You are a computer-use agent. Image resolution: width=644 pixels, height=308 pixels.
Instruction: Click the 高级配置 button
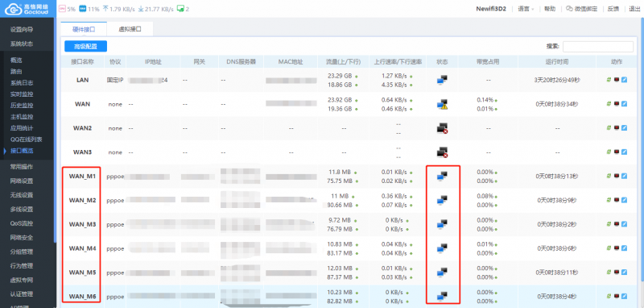(x=86, y=47)
